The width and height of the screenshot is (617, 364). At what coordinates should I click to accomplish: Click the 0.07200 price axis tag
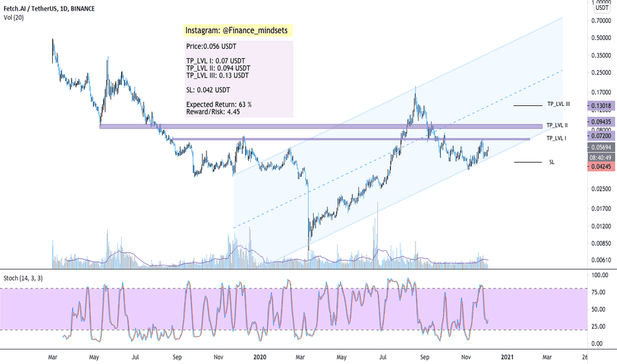click(x=601, y=136)
